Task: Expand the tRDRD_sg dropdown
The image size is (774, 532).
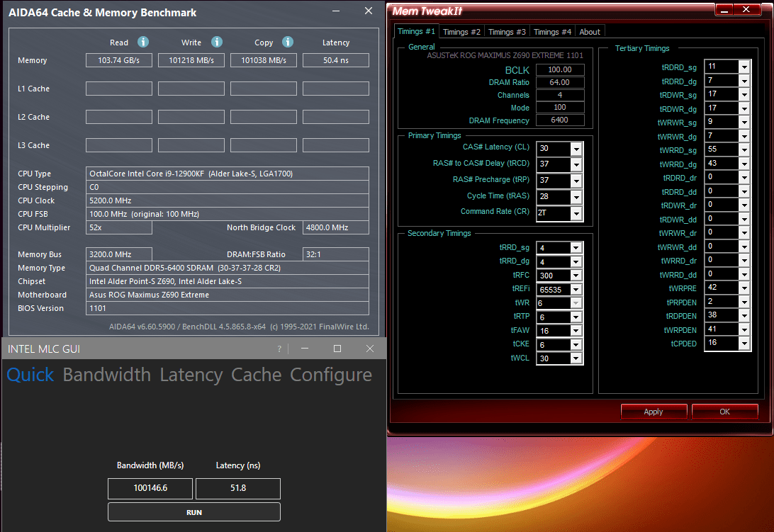Action: pos(744,67)
